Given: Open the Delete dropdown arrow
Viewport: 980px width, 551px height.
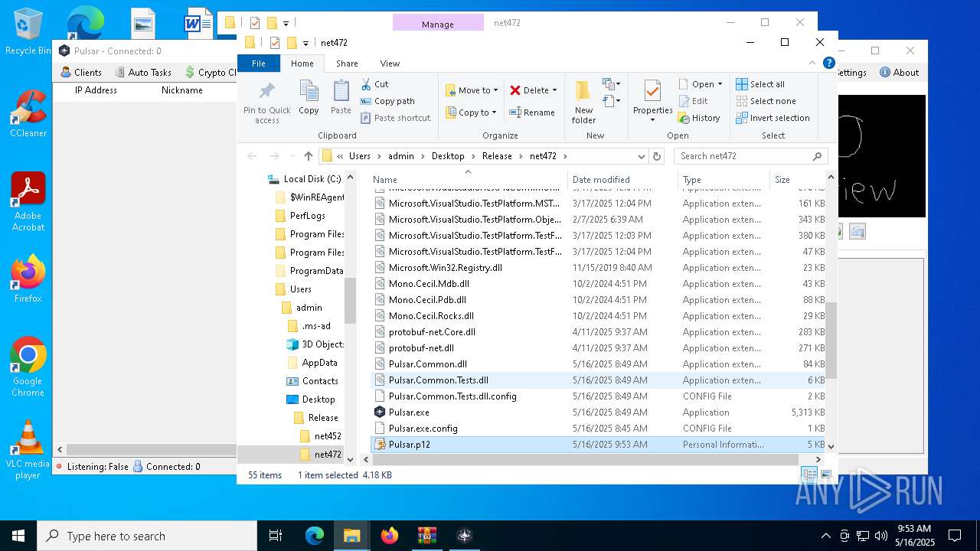Looking at the screenshot, I should click(x=554, y=90).
